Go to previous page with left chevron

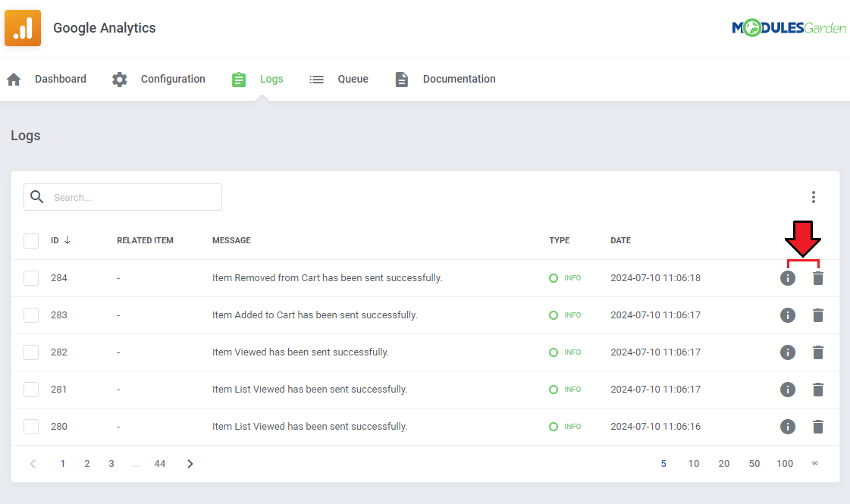pyautogui.click(x=33, y=464)
